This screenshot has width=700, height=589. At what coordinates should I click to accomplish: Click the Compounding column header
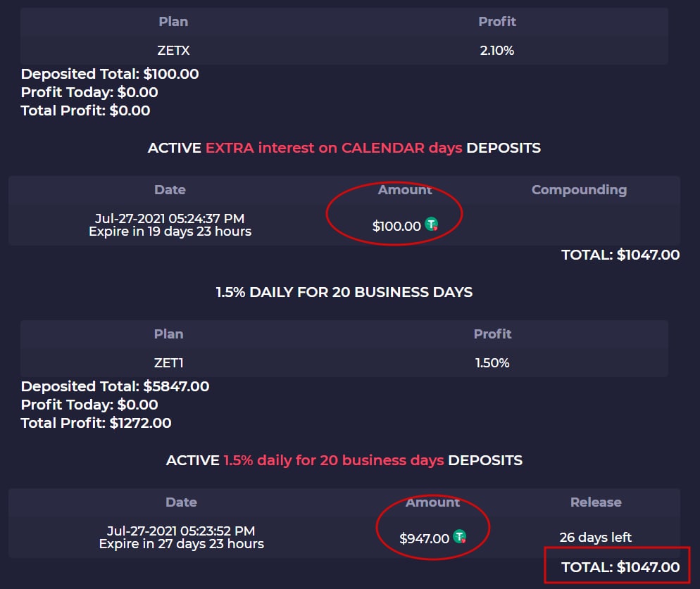[x=579, y=189]
